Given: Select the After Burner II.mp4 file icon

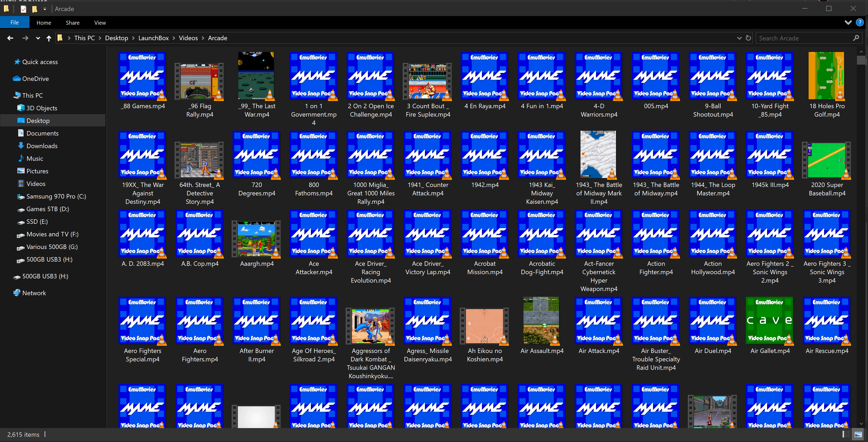Looking at the screenshot, I should pyautogui.click(x=256, y=320).
